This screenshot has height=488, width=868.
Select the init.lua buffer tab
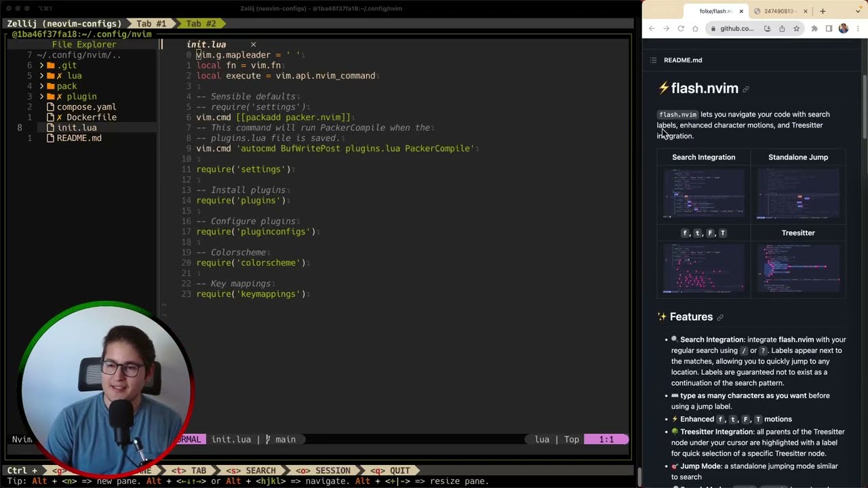[206, 45]
